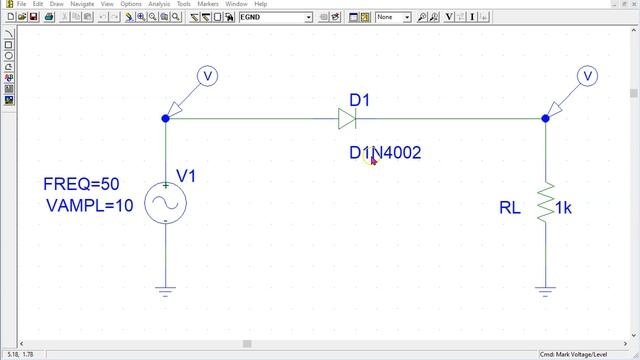Viewport: 640px width, 360px height.
Task: Select the Draw Circle tool
Action: (x=9, y=56)
